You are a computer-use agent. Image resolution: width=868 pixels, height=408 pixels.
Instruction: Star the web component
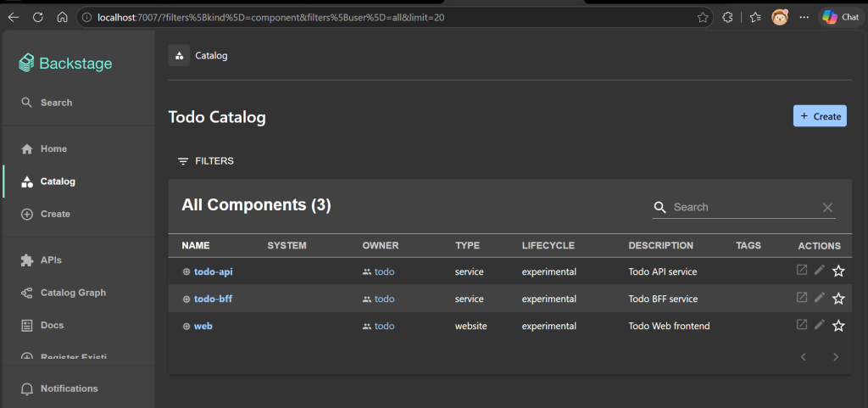[x=838, y=326]
